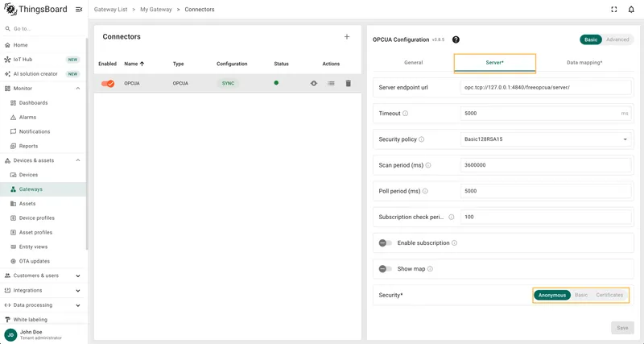The width and height of the screenshot is (644, 344).
Task: Collapse the sidebar menu icon
Action: 79,10
